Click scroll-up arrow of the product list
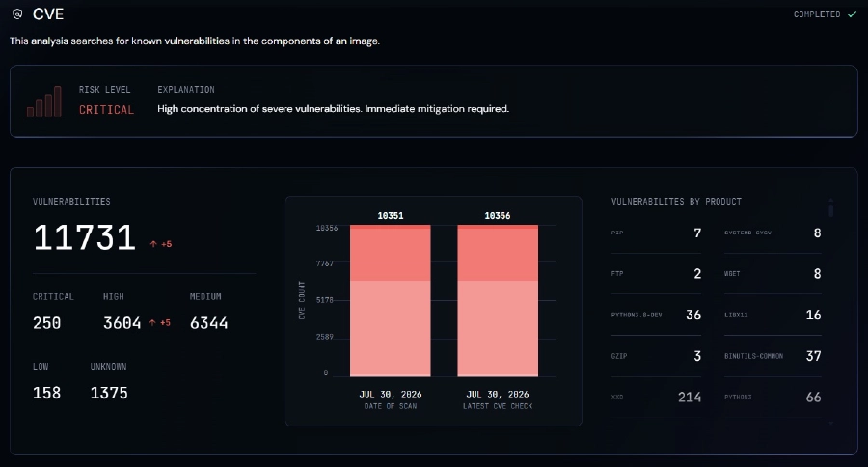Screen dimensions: 868x467 (831, 200)
